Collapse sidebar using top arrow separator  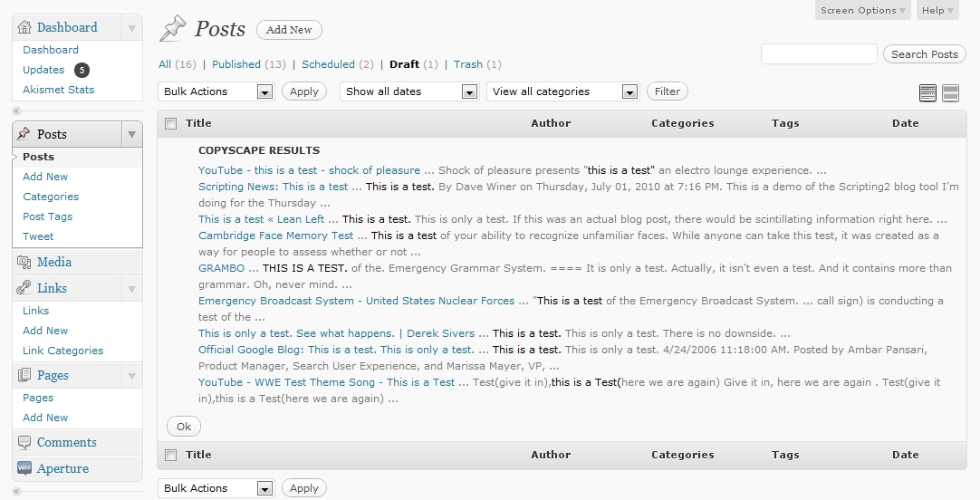tap(17, 111)
